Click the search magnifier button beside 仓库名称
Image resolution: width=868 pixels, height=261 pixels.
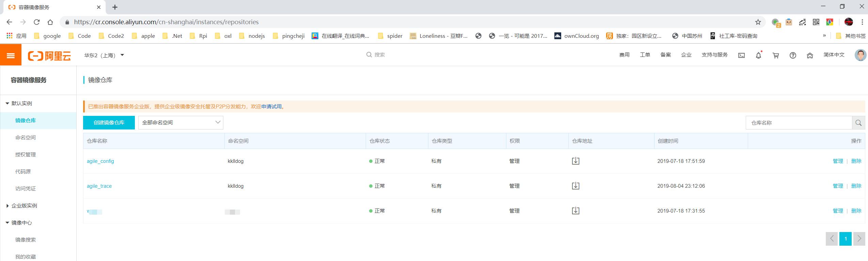pos(858,123)
